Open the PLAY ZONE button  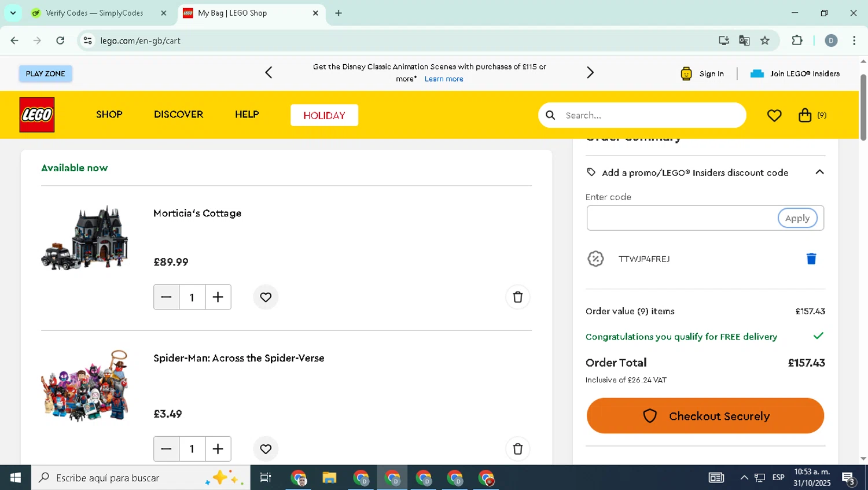(45, 73)
